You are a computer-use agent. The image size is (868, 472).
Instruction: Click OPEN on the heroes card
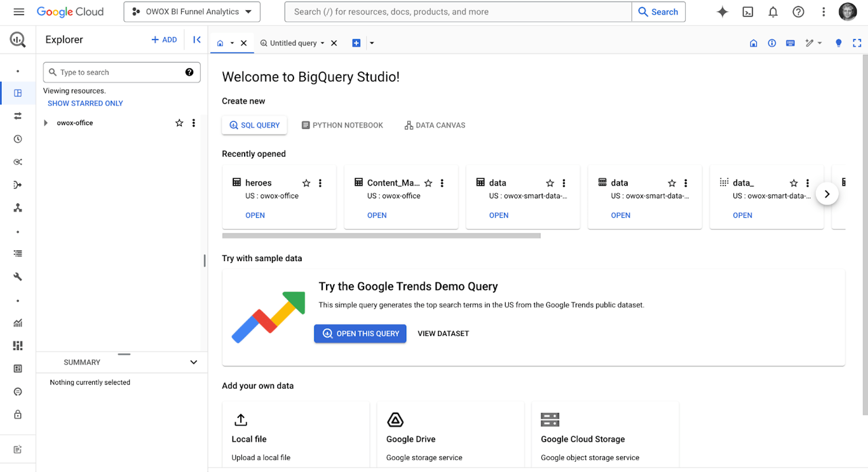pyautogui.click(x=255, y=215)
